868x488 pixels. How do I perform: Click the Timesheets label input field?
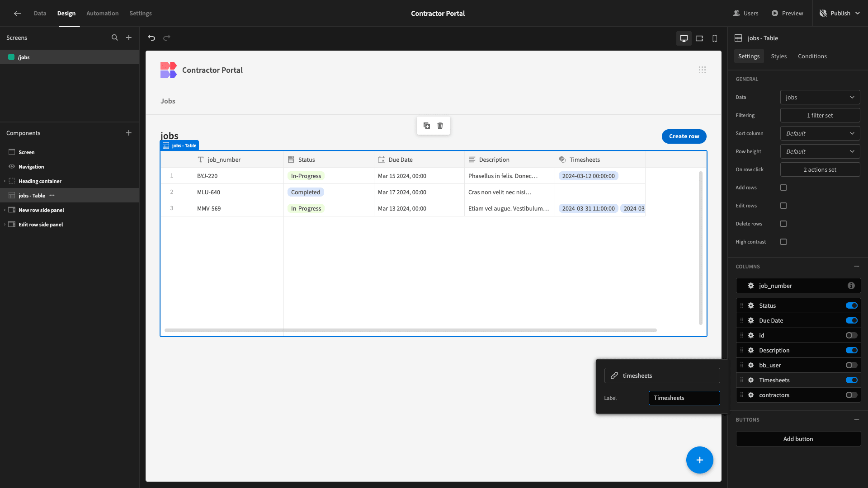684,398
